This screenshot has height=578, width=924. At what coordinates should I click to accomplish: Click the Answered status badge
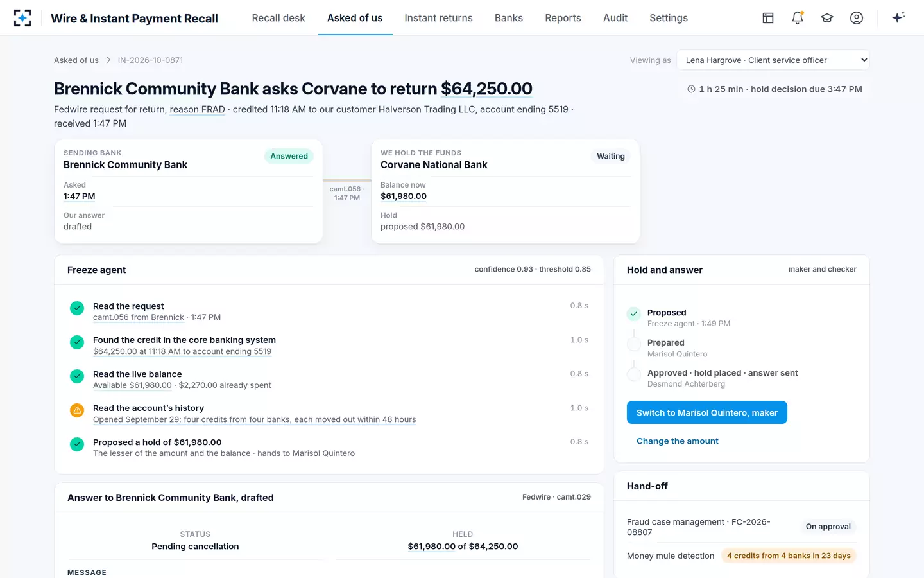click(x=289, y=156)
